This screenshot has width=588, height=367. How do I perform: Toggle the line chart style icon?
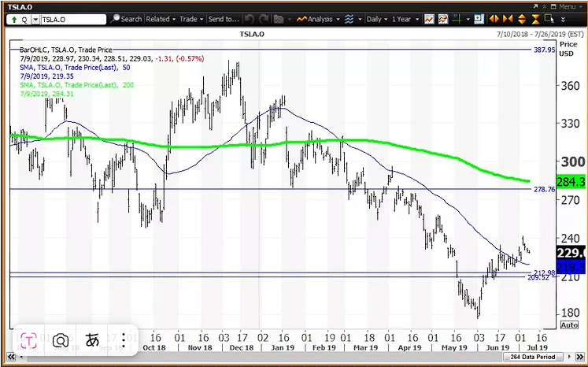(430, 18)
